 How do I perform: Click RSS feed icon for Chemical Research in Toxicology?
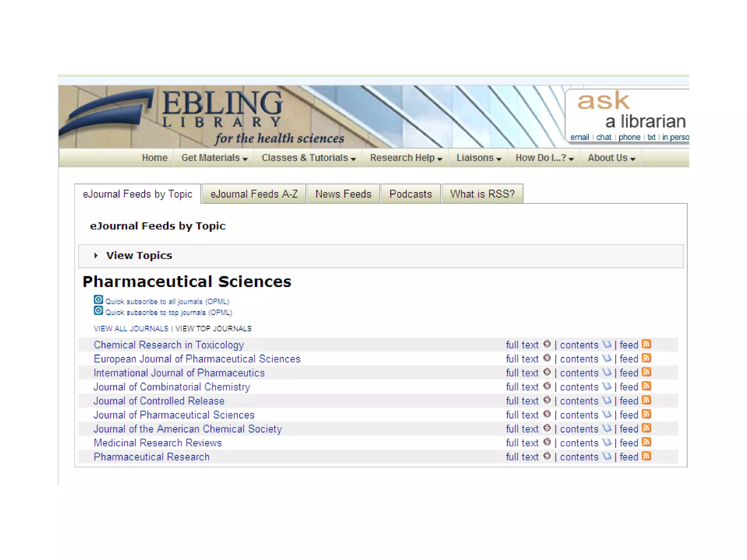click(646, 344)
